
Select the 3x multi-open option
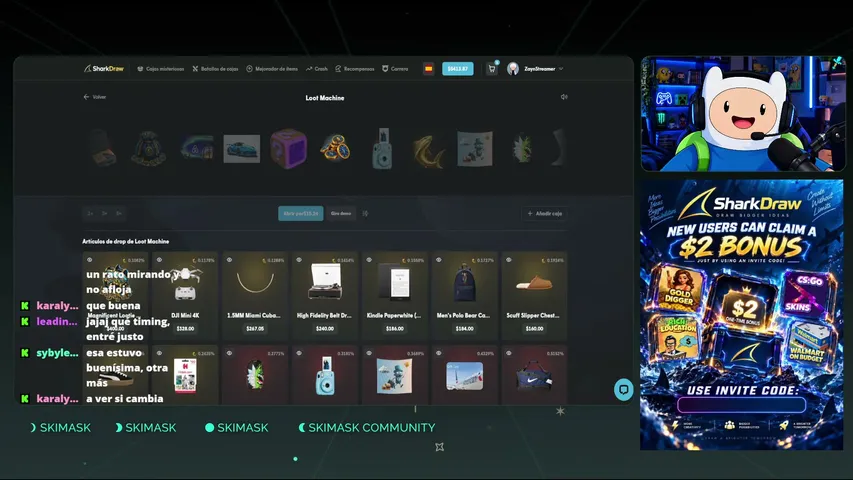(x=104, y=213)
